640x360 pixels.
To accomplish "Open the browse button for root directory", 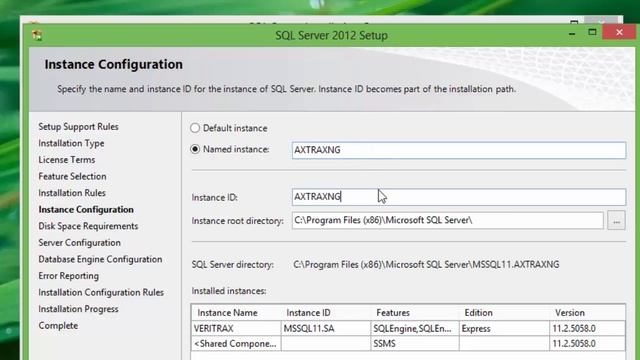I will coord(616,221).
